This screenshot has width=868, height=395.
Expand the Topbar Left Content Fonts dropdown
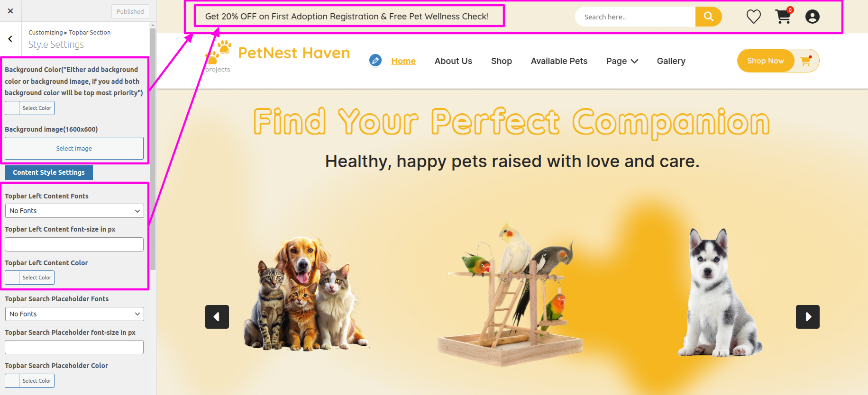pos(74,211)
